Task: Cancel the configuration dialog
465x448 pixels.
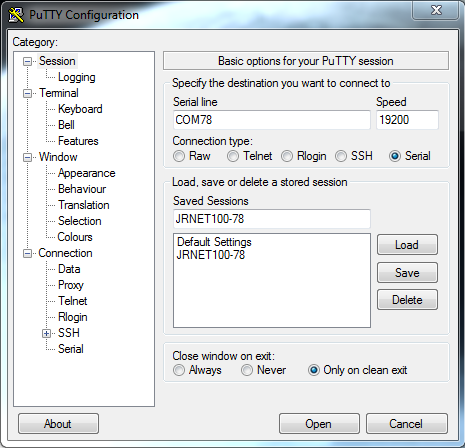Action: pos(407,424)
